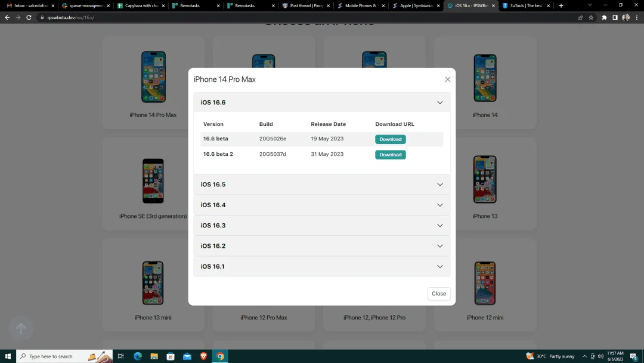The height and width of the screenshot is (363, 644).
Task: Open the Chrome three-dot menu
Action: (x=637, y=18)
